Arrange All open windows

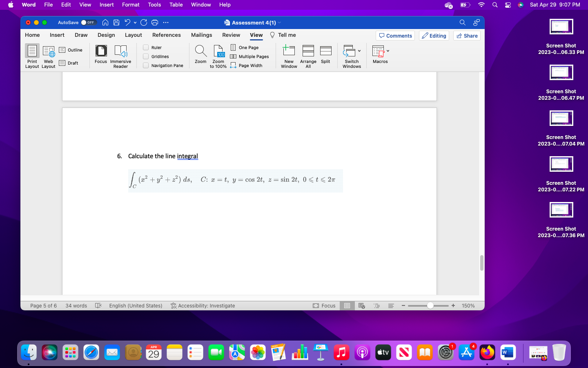[308, 56]
